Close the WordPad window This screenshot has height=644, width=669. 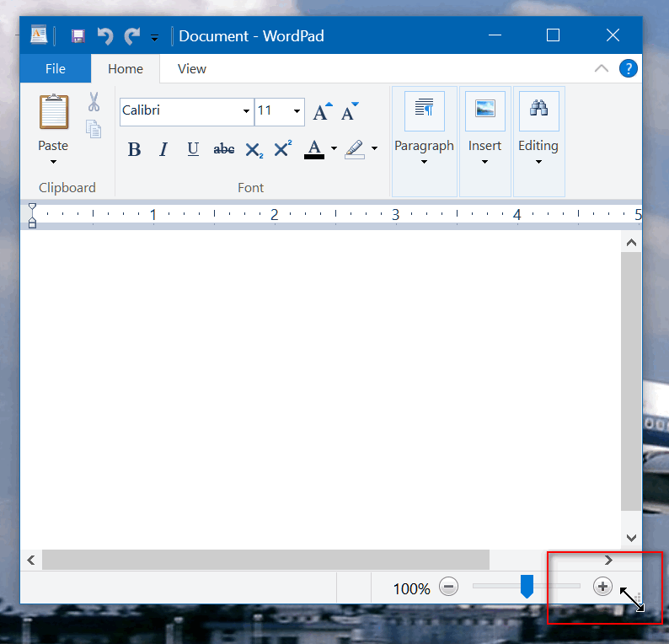point(613,35)
